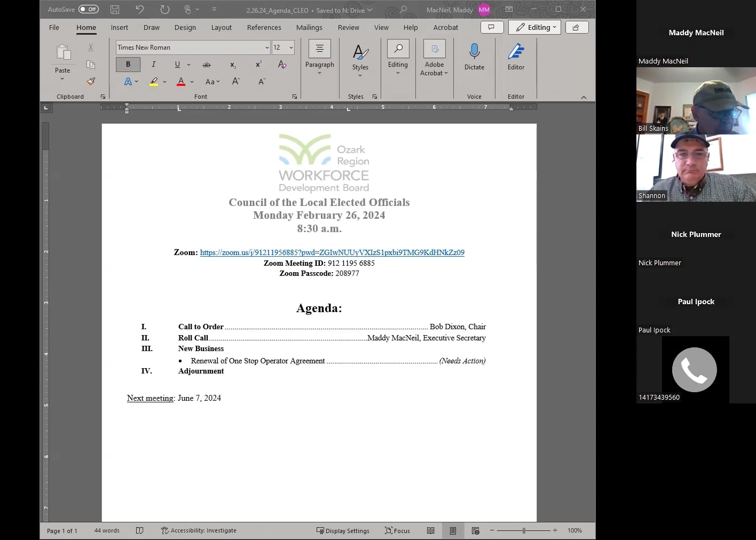This screenshot has width=756, height=540.
Task: Open the Editor pen icon
Action: coord(516,52)
